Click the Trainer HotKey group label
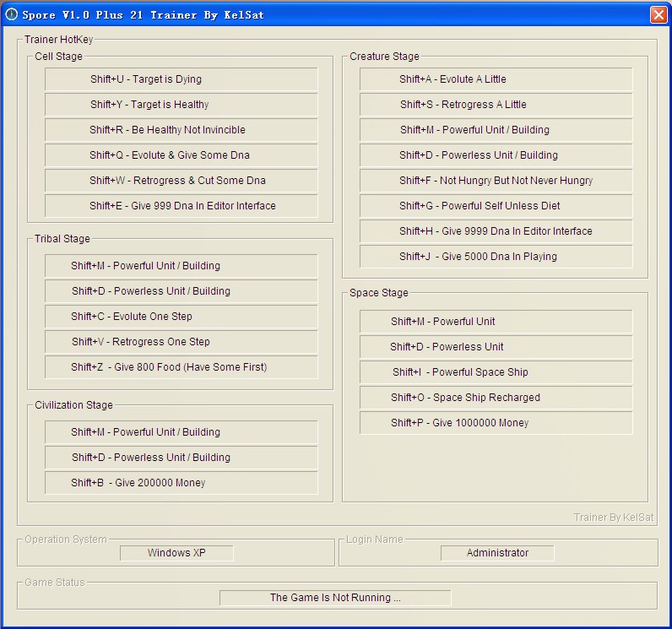The image size is (672, 629). (x=59, y=40)
